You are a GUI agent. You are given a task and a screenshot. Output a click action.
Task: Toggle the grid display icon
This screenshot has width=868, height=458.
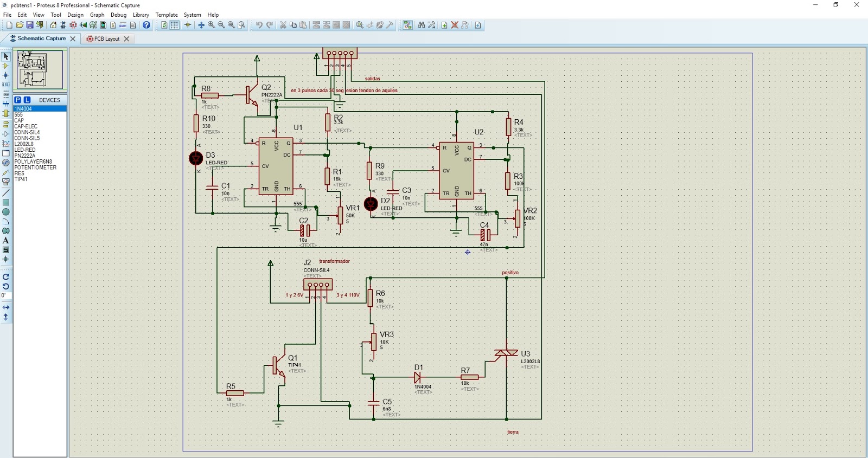point(174,25)
